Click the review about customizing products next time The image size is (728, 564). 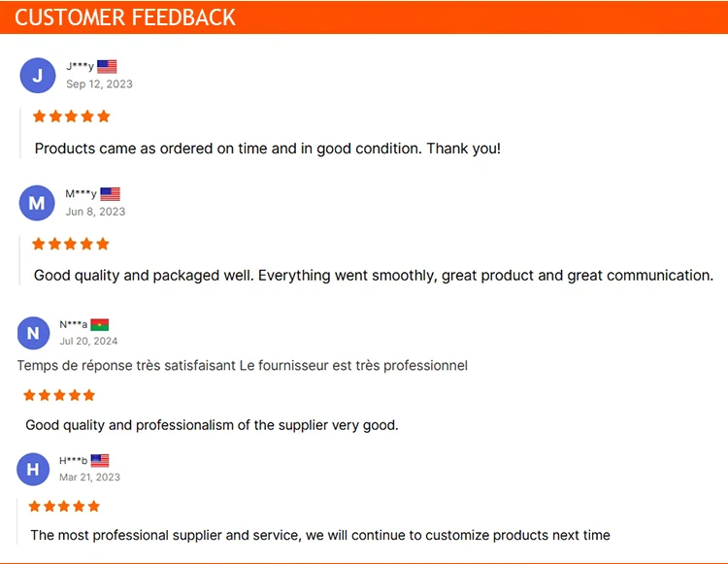point(320,535)
